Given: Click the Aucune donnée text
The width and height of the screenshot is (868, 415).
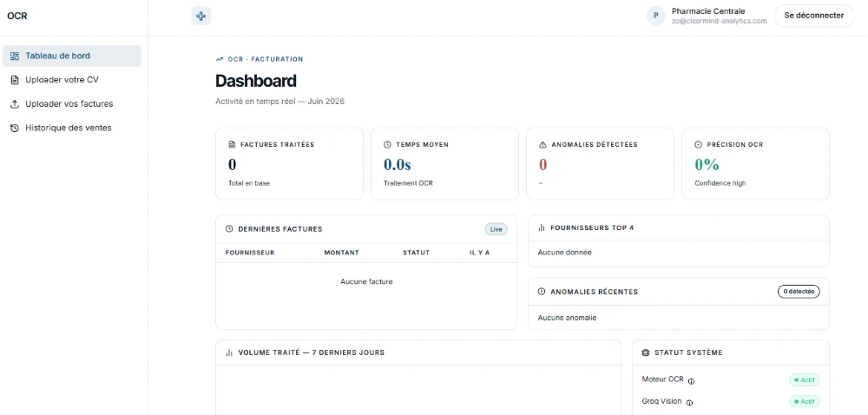Looking at the screenshot, I should click(565, 253).
